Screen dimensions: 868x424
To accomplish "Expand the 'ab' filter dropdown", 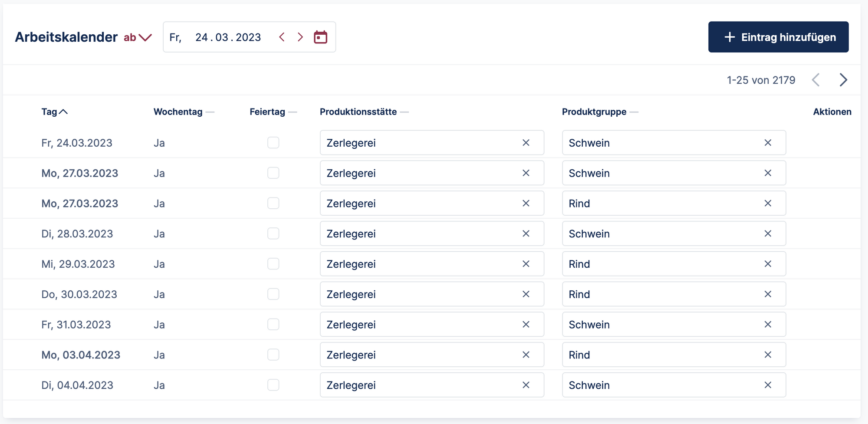I will [x=138, y=37].
